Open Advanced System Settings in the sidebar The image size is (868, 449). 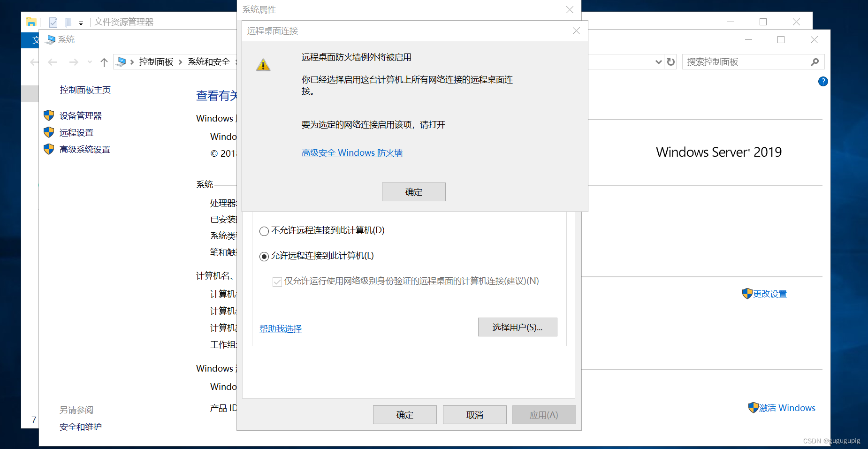click(85, 150)
